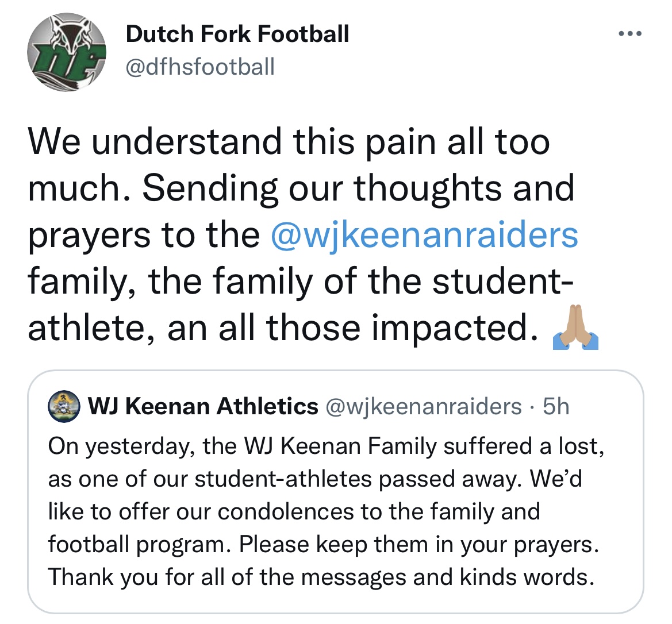Click quoted line "as one of our student-athletes"
The height and width of the screenshot is (624, 672).
coord(314,479)
